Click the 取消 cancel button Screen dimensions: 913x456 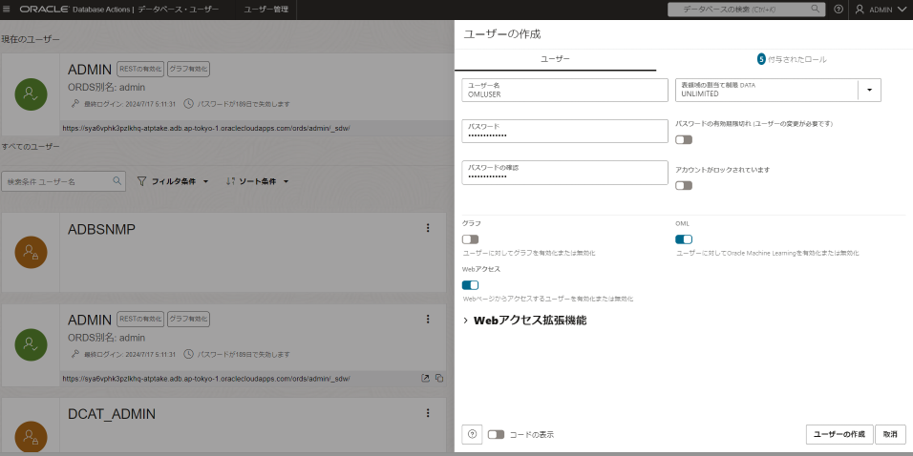click(x=890, y=434)
